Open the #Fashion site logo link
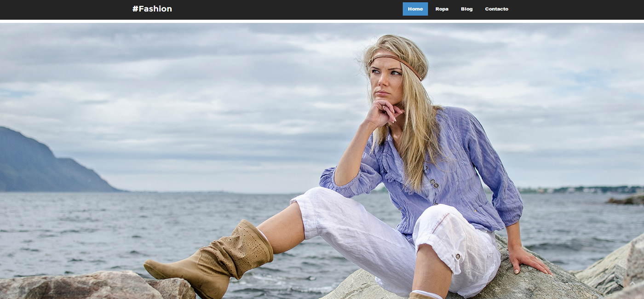Screen dimensions: 644x299 [152, 9]
